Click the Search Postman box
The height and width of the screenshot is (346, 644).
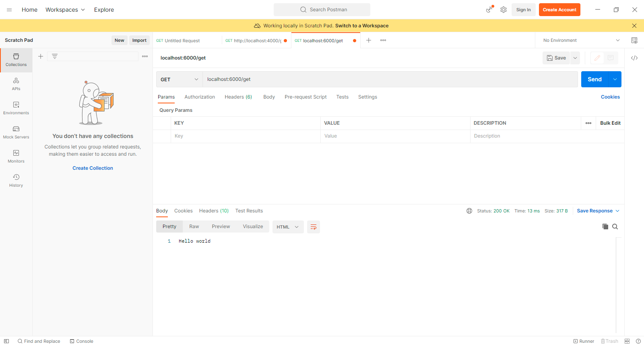pyautogui.click(x=322, y=10)
